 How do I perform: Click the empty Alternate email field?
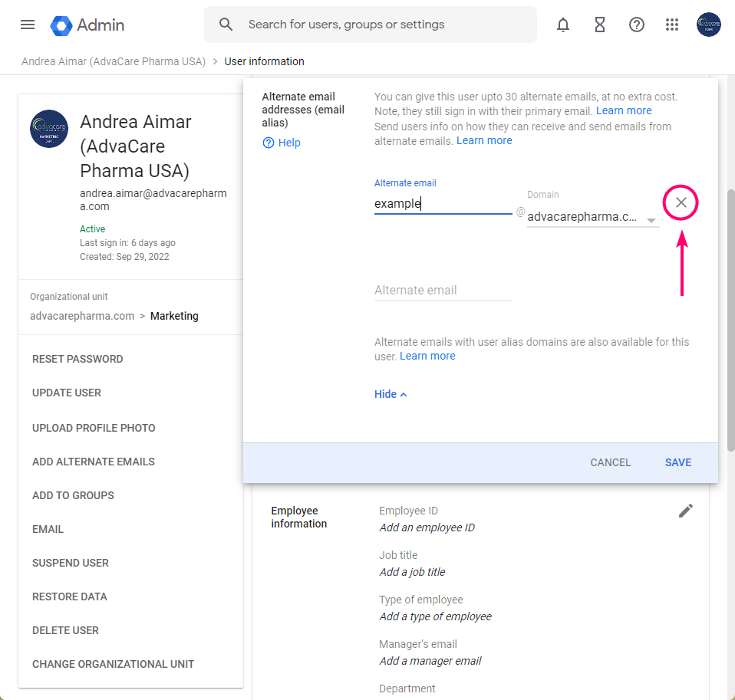(443, 291)
